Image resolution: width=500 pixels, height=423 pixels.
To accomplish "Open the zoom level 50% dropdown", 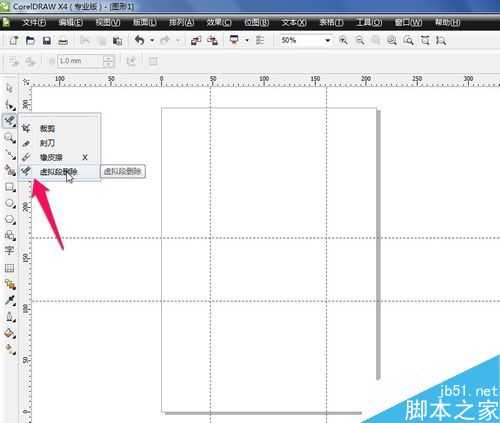I will [328, 41].
